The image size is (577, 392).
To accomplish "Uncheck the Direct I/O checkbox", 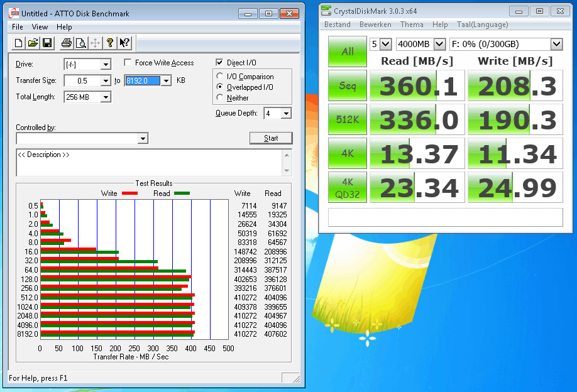I will (219, 63).
